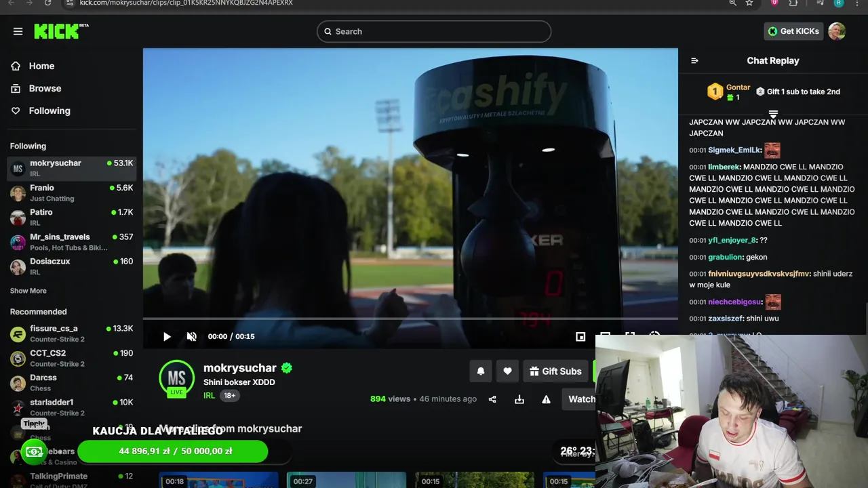868x488 pixels.
Task: Click limberek username in chat
Action: tap(724, 167)
